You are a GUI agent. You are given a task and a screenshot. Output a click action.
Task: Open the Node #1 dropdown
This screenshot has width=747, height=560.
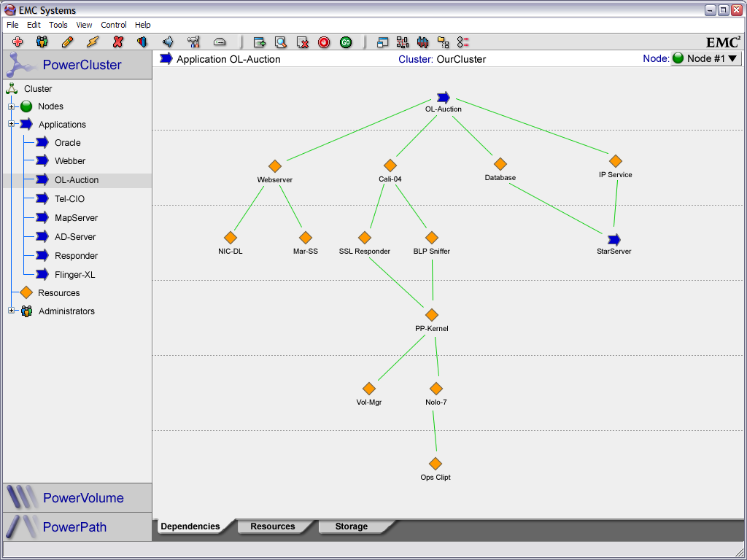pyautogui.click(x=706, y=58)
